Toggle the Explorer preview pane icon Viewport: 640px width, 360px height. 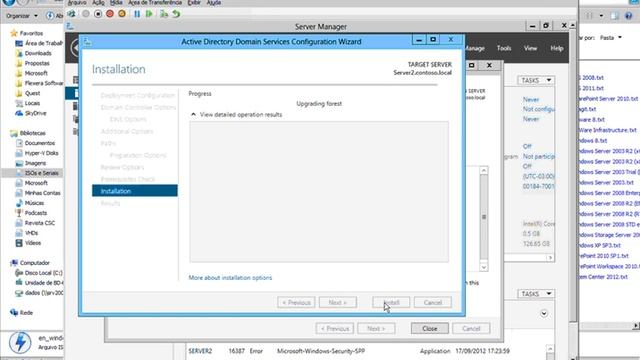615,16
